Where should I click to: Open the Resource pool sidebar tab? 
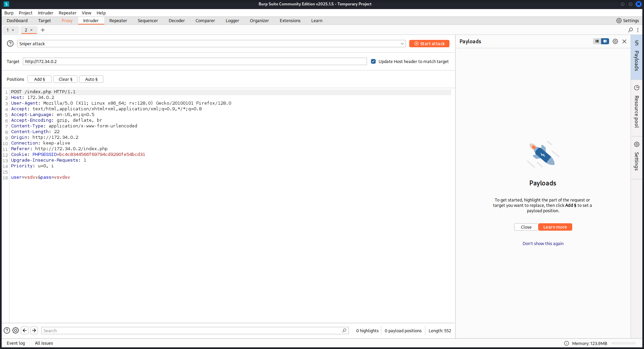click(637, 108)
